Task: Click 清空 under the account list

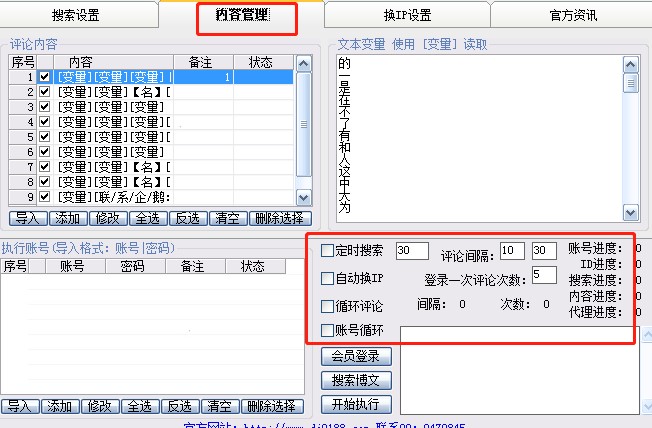Action: pyautogui.click(x=220, y=406)
